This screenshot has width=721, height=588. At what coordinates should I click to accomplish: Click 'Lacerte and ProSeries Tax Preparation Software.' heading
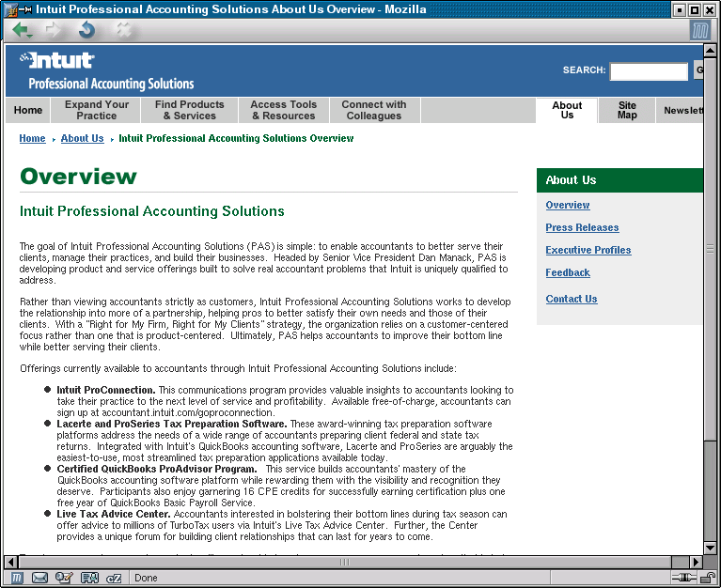point(172,424)
